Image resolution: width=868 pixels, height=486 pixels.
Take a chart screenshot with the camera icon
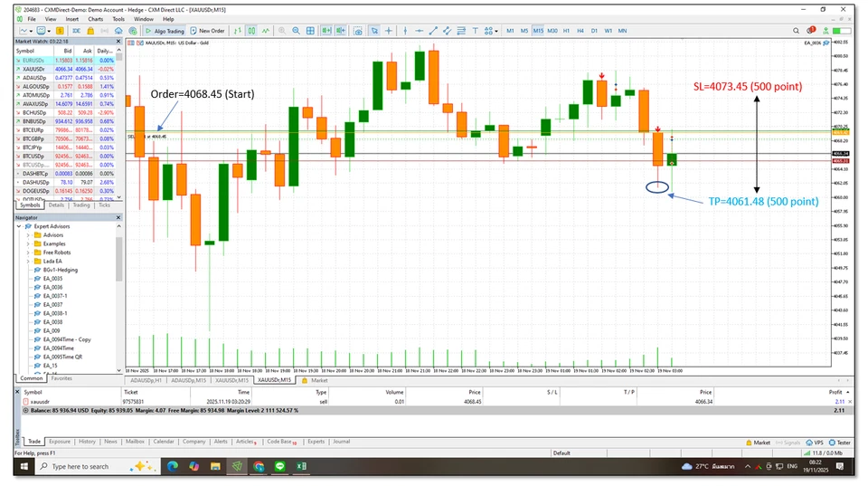pos(358,31)
